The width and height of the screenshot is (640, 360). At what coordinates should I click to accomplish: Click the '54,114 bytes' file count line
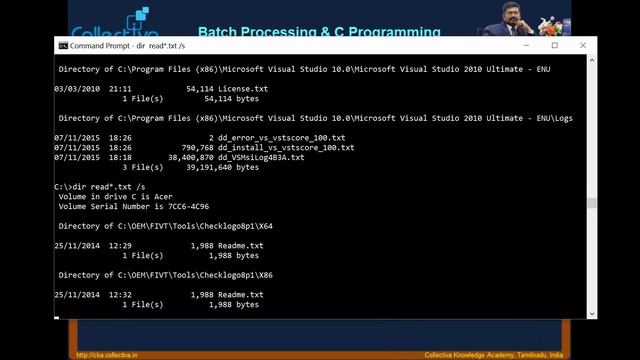coord(190,98)
